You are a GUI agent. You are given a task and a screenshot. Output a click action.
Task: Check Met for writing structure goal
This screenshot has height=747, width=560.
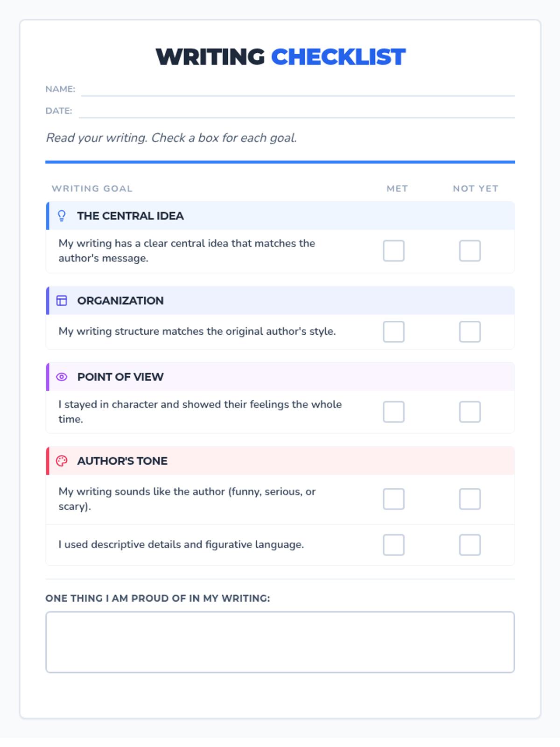[x=393, y=331]
